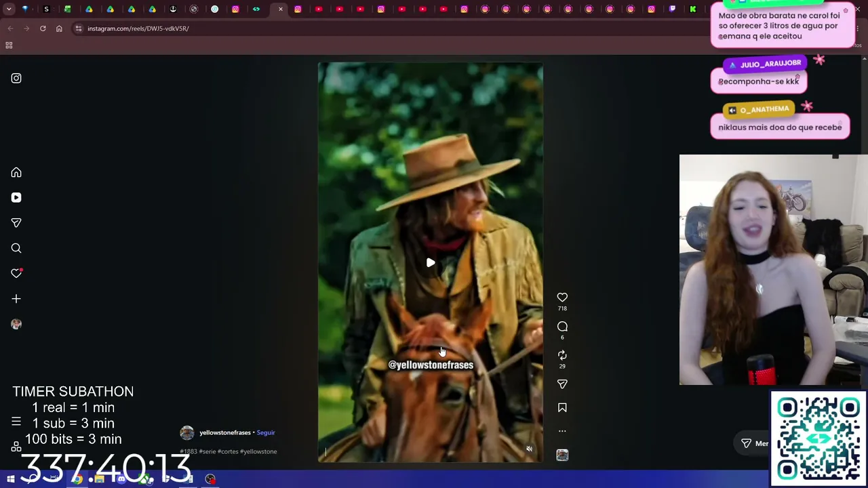The width and height of the screenshot is (868, 488).
Task: Switch to the green spreadsheet tab
Action: point(68,9)
